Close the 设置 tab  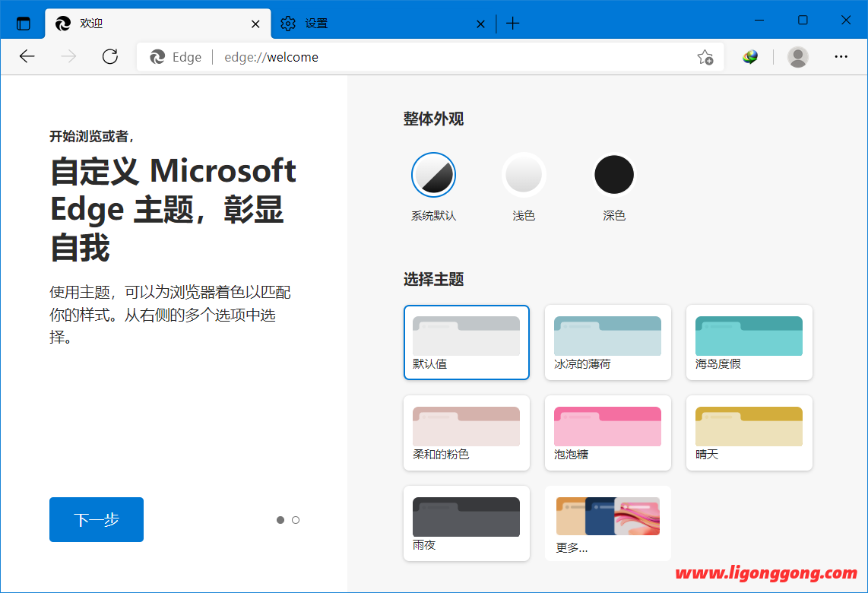480,24
